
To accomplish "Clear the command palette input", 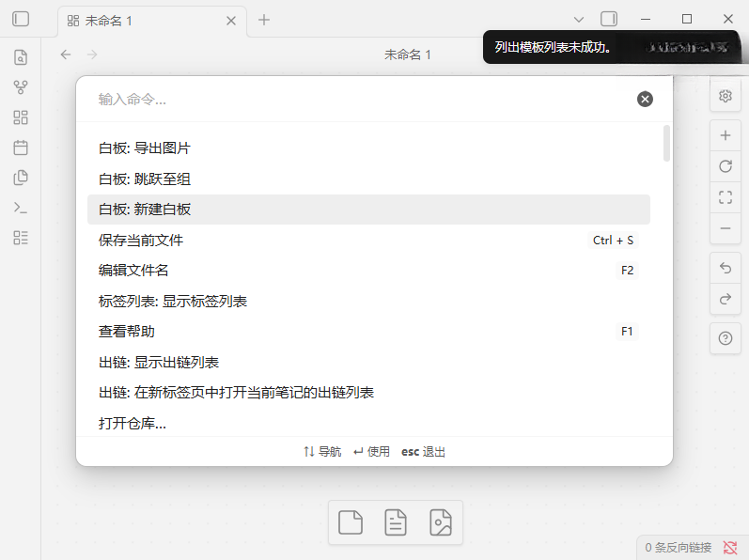I will click(x=645, y=99).
